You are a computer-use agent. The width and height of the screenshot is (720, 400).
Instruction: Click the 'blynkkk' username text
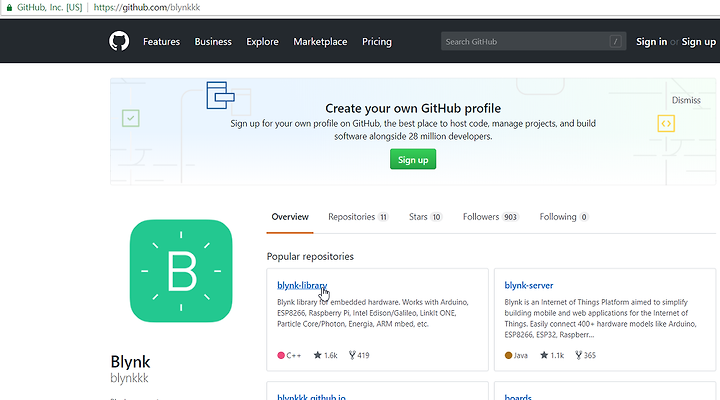tap(129, 378)
